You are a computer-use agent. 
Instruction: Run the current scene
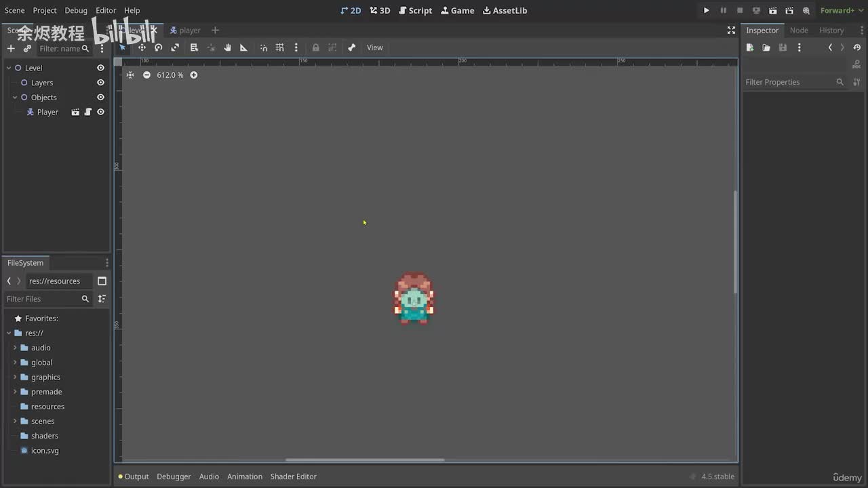coord(772,10)
